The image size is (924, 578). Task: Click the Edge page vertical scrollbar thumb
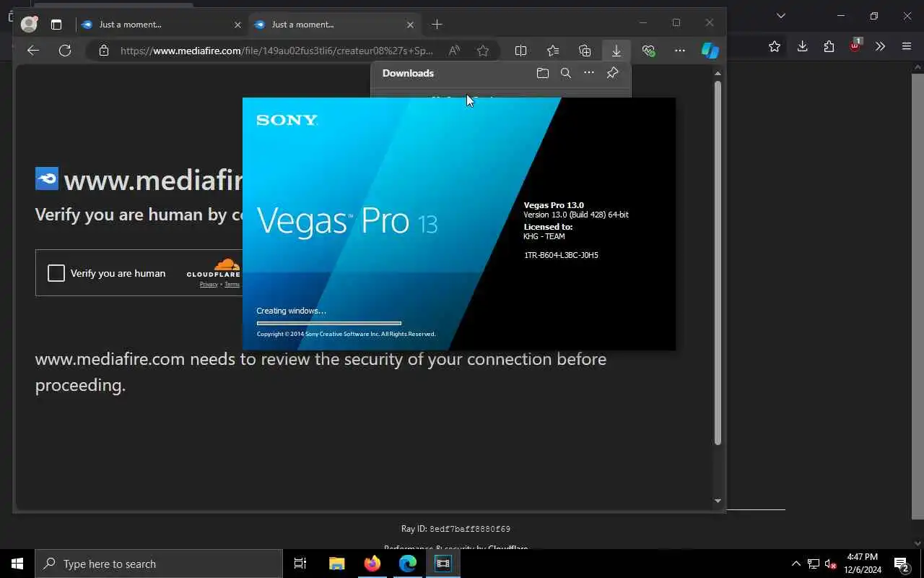pos(718,262)
